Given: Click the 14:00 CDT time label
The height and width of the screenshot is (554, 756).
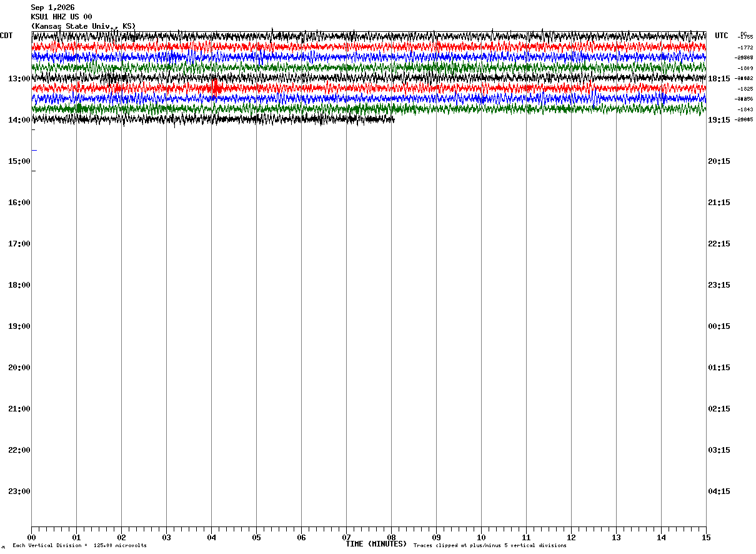Looking at the screenshot, I should point(19,120).
